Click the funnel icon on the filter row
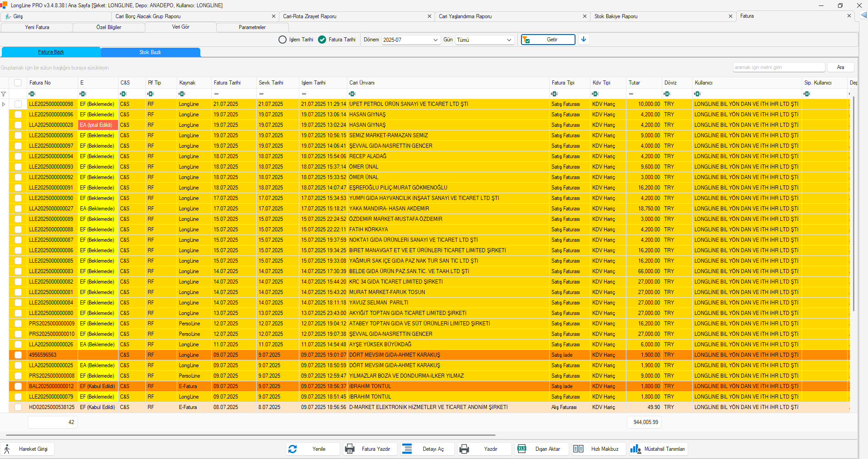Viewport: 868px width, 459px height. click(x=4, y=94)
